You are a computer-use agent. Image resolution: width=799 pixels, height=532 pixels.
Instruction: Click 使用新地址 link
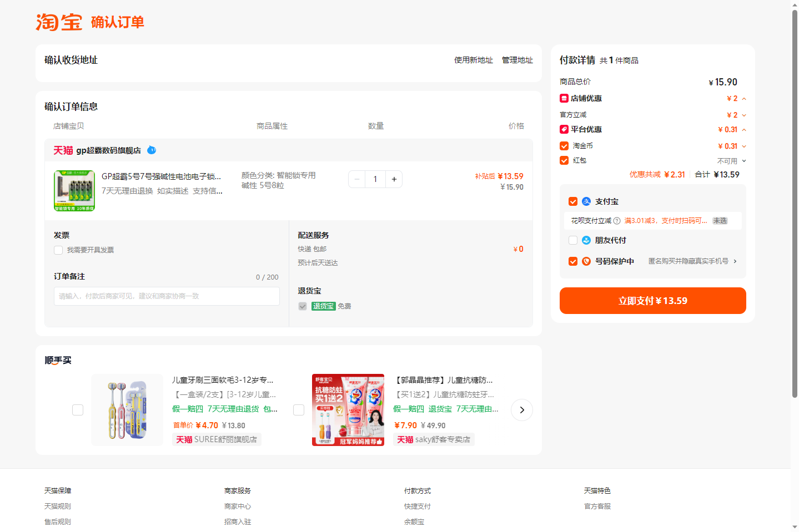tap(474, 60)
